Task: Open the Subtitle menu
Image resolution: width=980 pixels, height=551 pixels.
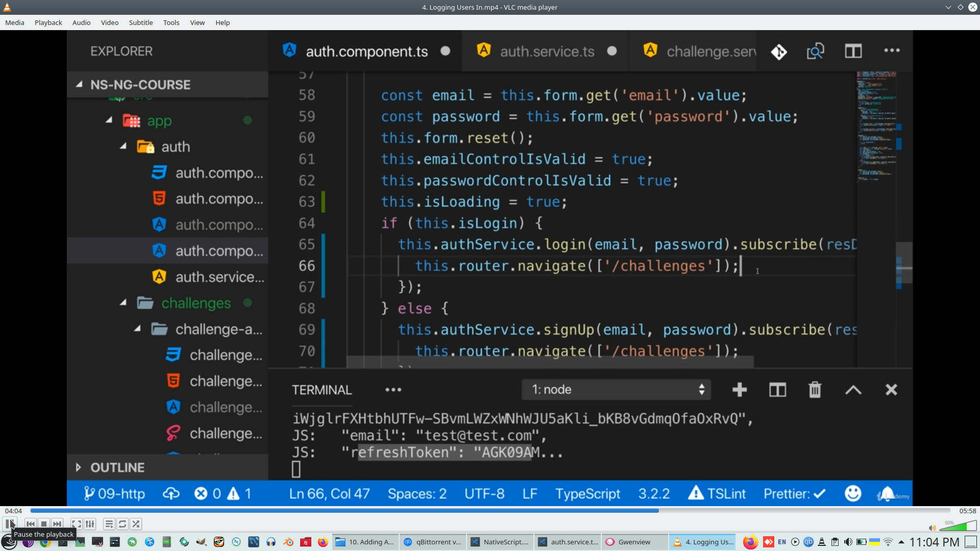Action: click(x=140, y=22)
